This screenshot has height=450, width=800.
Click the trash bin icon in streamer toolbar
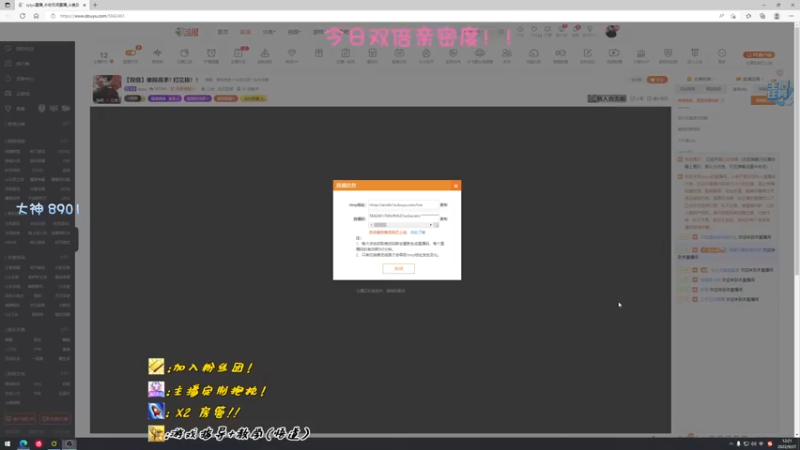tap(694, 54)
